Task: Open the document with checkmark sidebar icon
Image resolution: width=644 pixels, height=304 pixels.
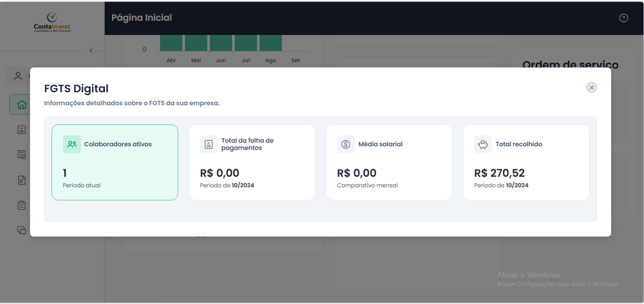Action: click(x=22, y=155)
